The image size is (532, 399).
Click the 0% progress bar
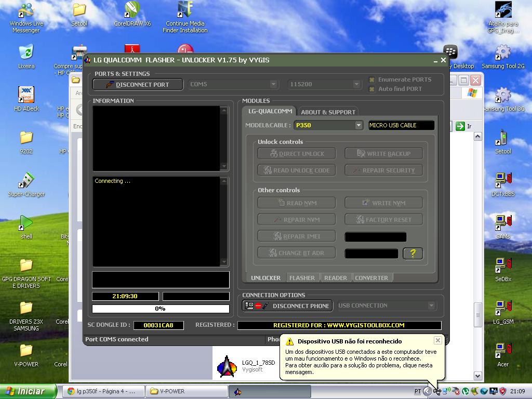[x=161, y=309]
